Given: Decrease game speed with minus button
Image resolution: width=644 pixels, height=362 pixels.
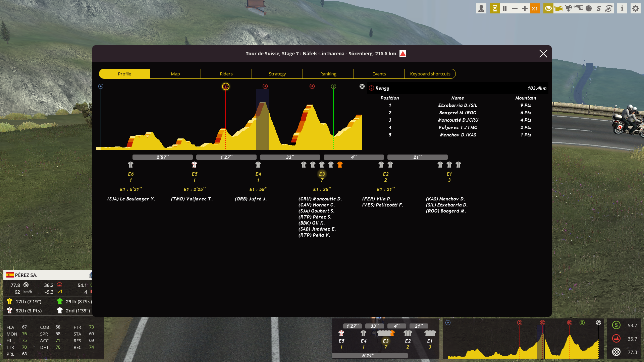Looking at the screenshot, I should click(x=515, y=8).
